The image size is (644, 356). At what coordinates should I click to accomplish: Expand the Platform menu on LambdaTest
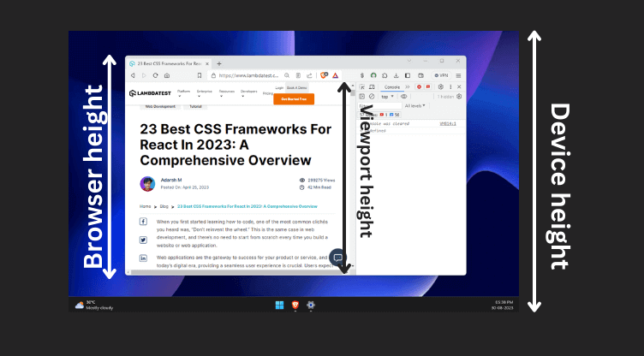coord(183,93)
